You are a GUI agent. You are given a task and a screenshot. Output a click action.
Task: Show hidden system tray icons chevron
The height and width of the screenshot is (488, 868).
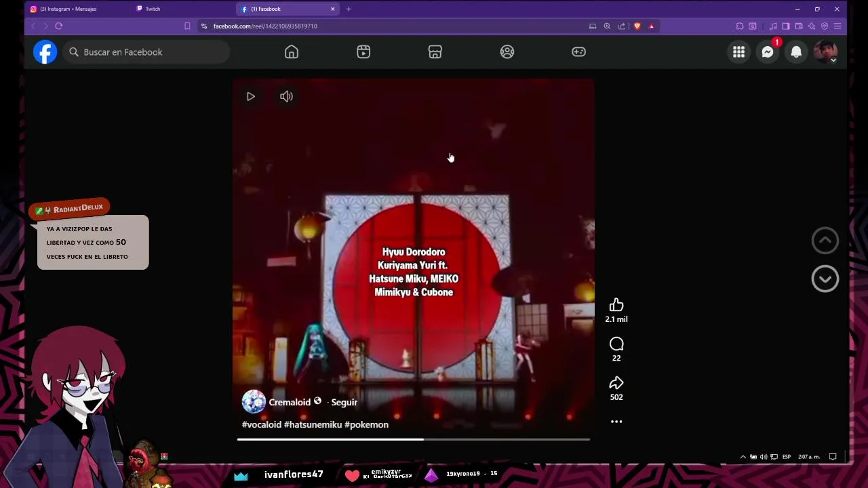[x=743, y=457]
